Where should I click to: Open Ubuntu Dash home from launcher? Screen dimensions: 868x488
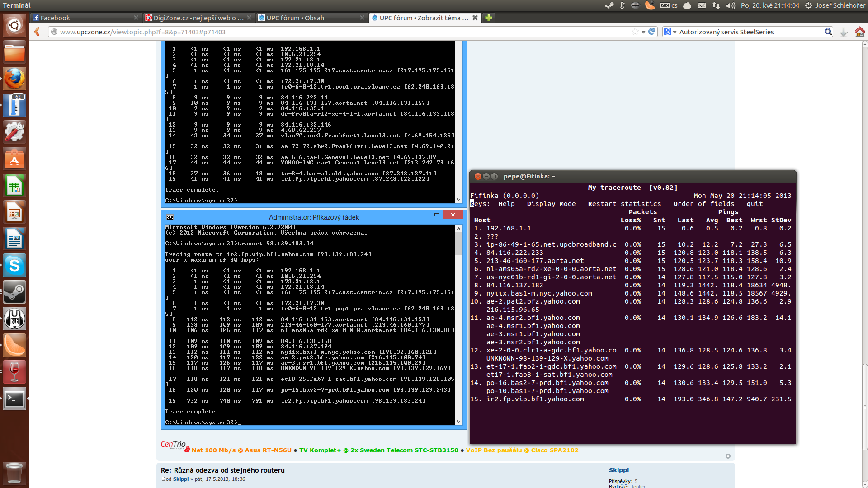pyautogui.click(x=14, y=25)
